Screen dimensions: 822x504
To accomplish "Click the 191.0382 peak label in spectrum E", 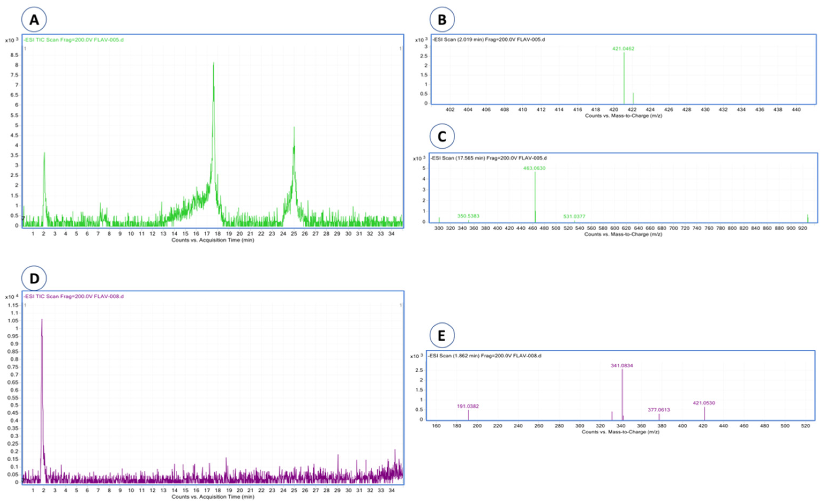I will click(x=468, y=406).
